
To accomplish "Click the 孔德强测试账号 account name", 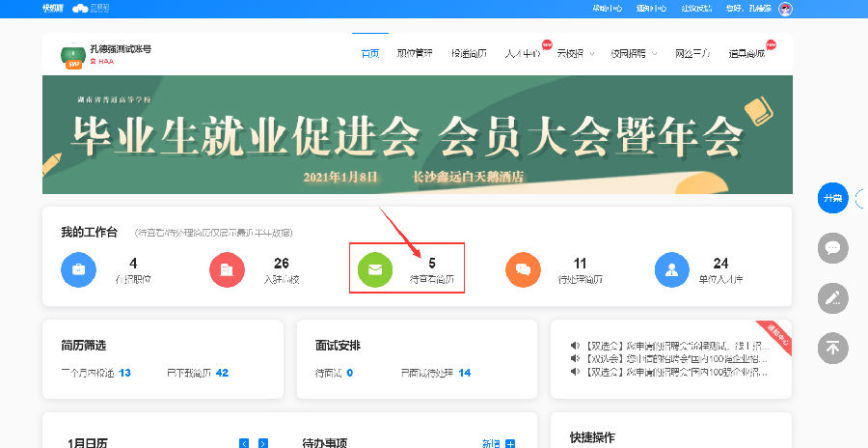I will [121, 49].
